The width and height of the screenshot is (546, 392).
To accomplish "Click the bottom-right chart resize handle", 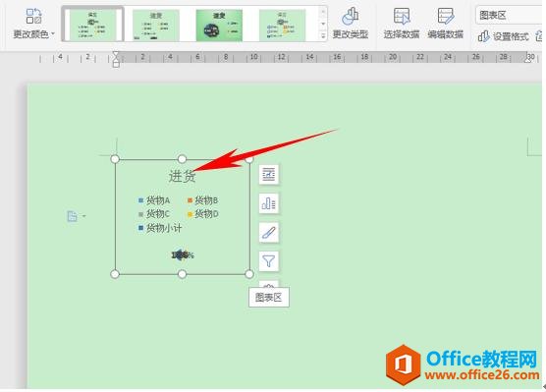I will (249, 274).
